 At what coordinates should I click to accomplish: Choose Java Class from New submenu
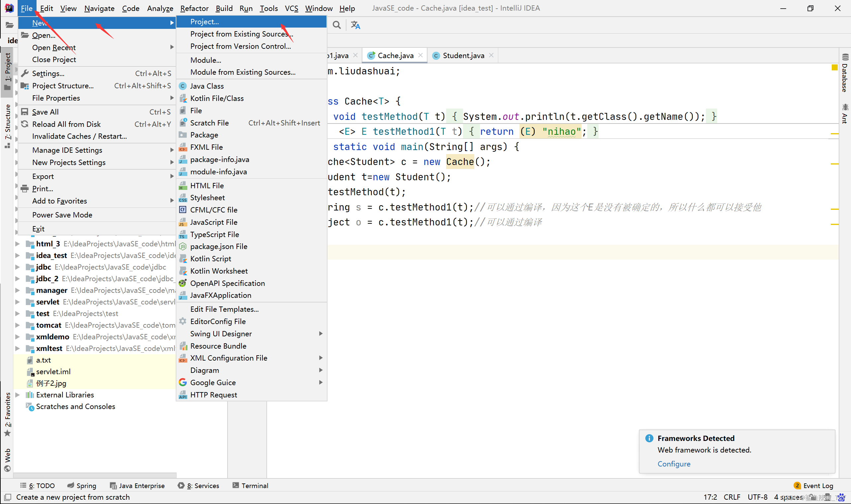tap(207, 86)
